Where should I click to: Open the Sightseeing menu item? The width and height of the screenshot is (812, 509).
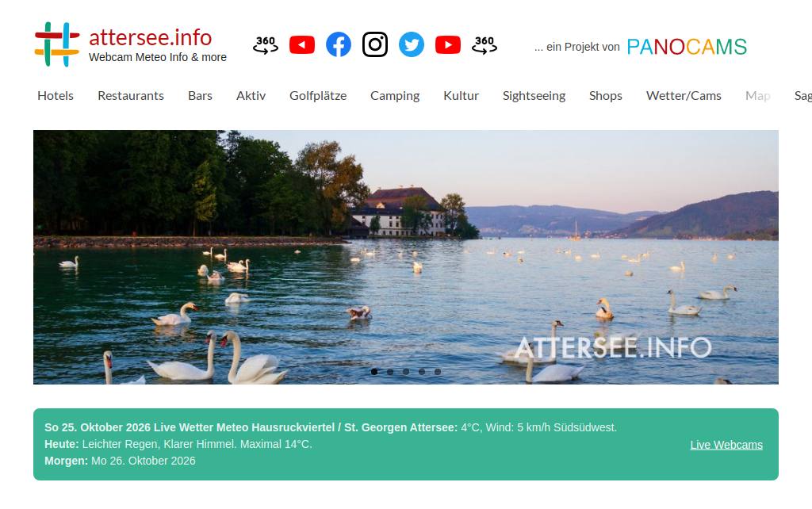click(x=534, y=96)
